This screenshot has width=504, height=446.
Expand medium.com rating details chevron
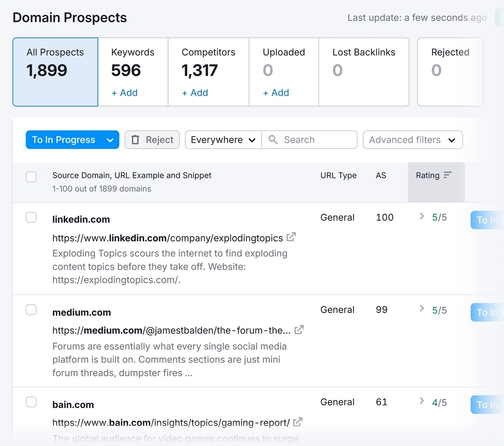(422, 309)
